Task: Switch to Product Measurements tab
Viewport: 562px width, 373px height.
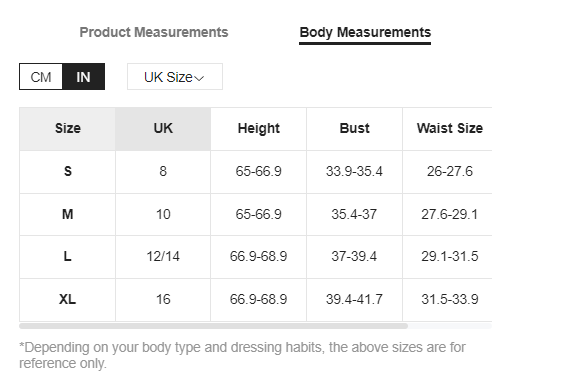Action: coord(154,32)
